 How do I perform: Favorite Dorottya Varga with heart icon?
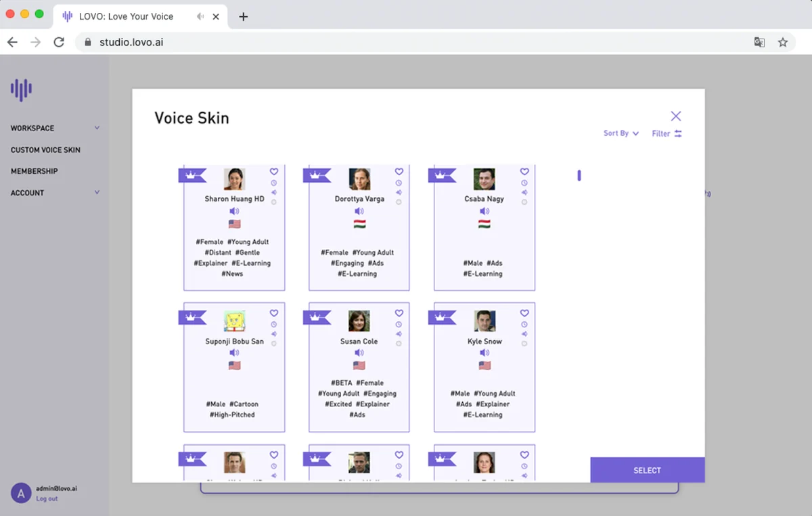(399, 172)
